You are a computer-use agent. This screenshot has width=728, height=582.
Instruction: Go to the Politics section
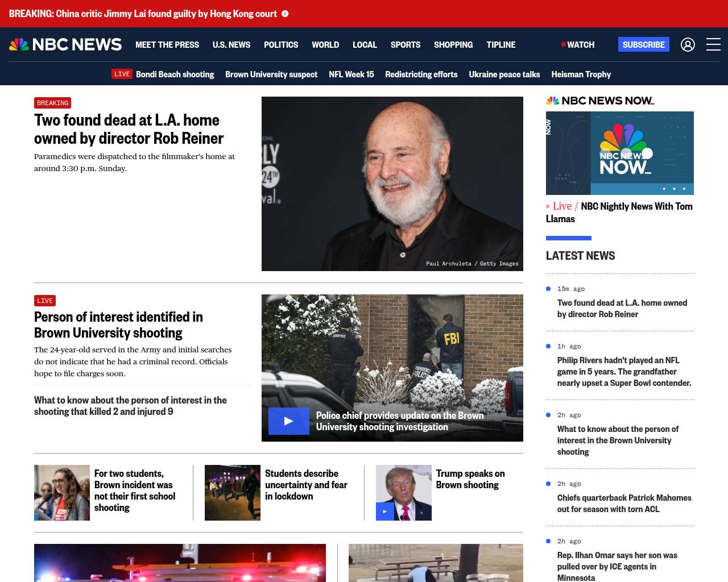pyautogui.click(x=281, y=44)
